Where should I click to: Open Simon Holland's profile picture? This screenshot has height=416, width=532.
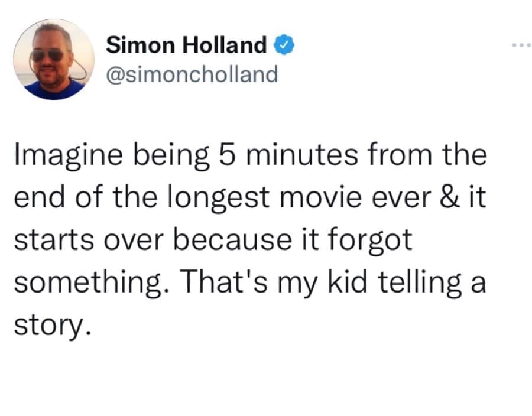[x=54, y=59]
